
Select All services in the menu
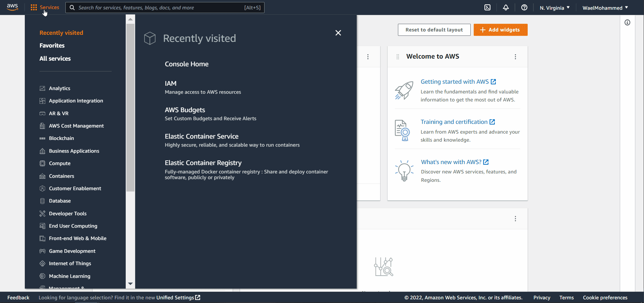[x=55, y=59]
